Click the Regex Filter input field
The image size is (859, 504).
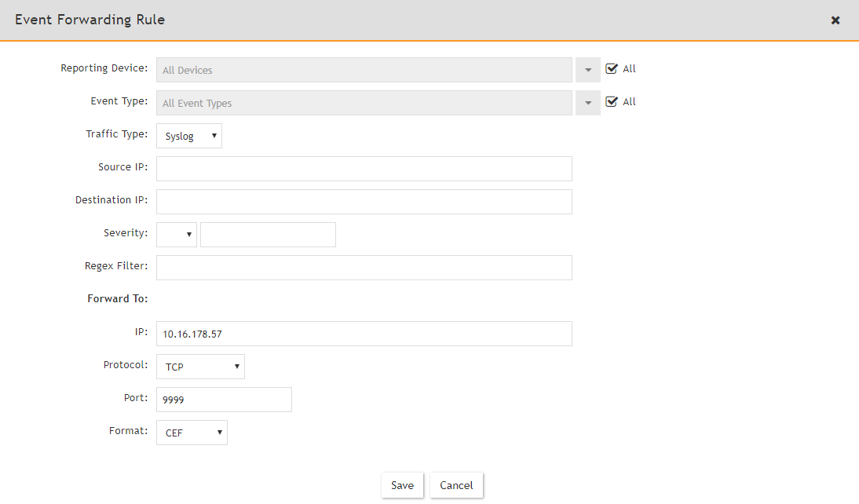364,267
